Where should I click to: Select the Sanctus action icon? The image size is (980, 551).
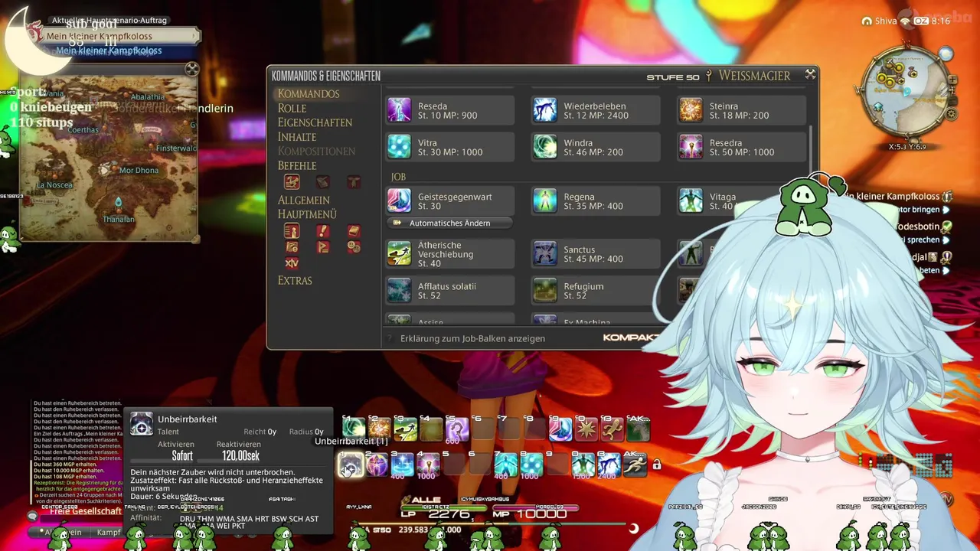point(545,253)
